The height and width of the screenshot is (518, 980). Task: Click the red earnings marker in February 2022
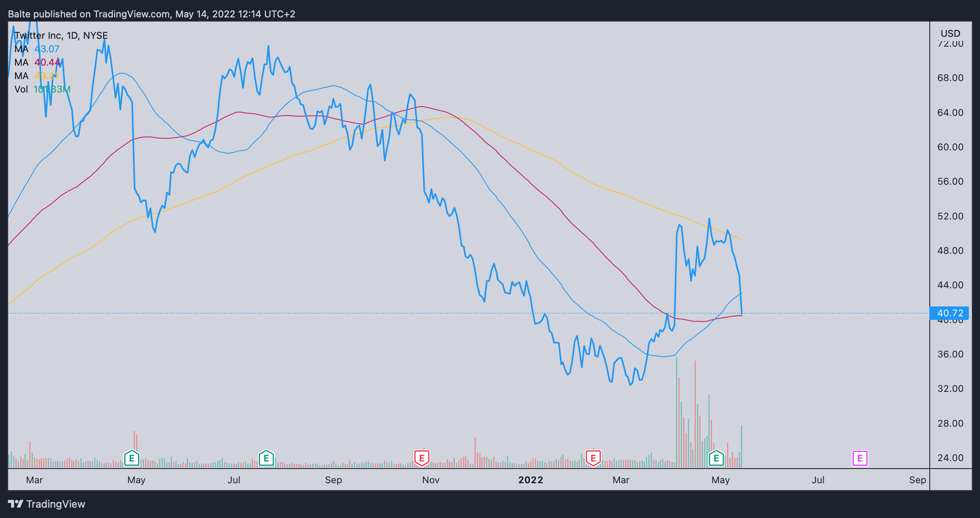(x=593, y=458)
